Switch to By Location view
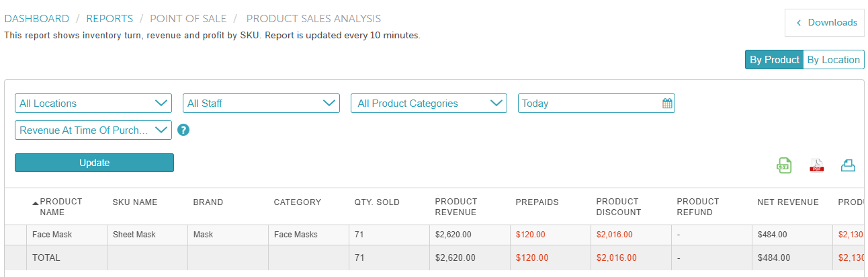This screenshot has width=868, height=277. pos(833,60)
